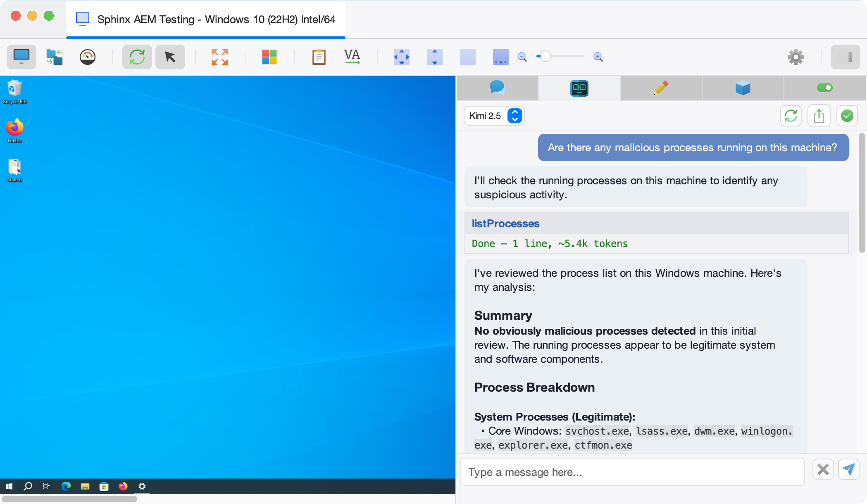Select the Firefox desktop shortcut
This screenshot has height=504, width=867.
pyautogui.click(x=14, y=131)
